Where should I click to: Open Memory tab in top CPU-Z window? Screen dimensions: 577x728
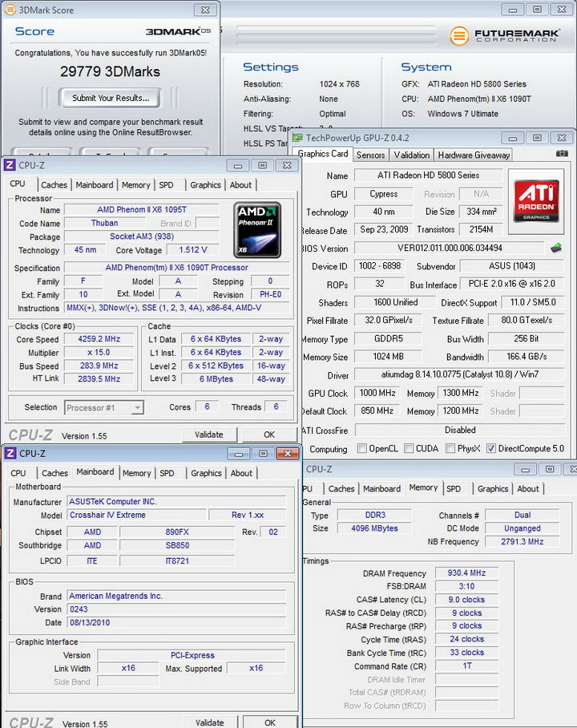(x=136, y=184)
